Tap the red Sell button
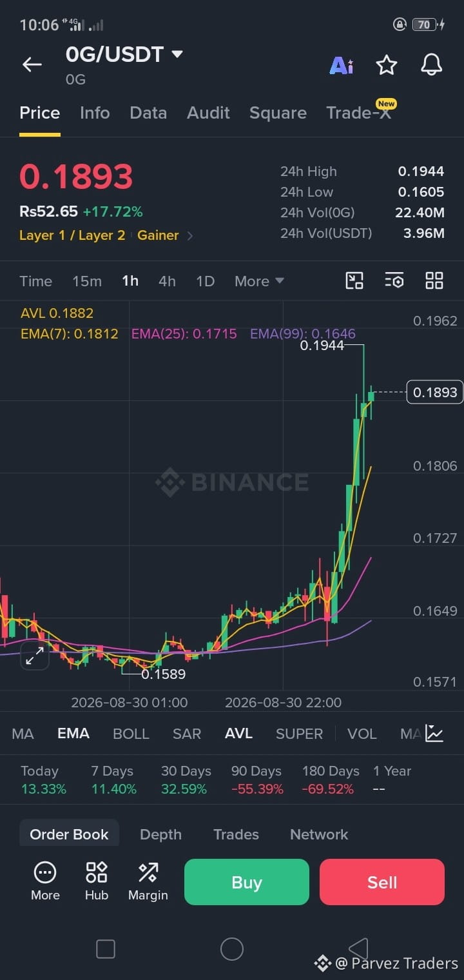 pyautogui.click(x=382, y=882)
